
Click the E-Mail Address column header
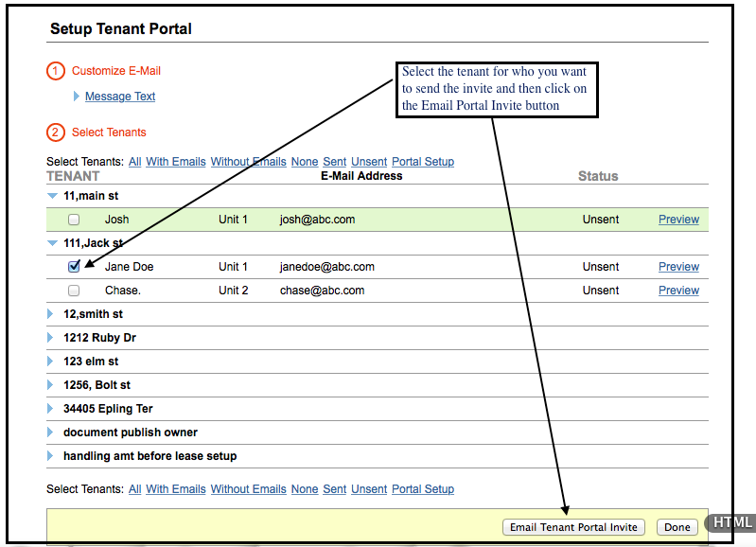pos(361,176)
